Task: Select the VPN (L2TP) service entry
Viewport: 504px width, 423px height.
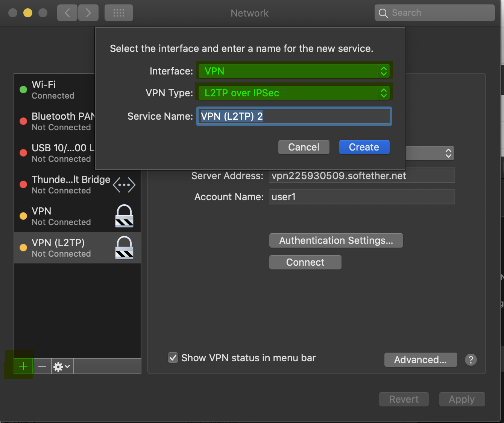Action: coord(77,248)
